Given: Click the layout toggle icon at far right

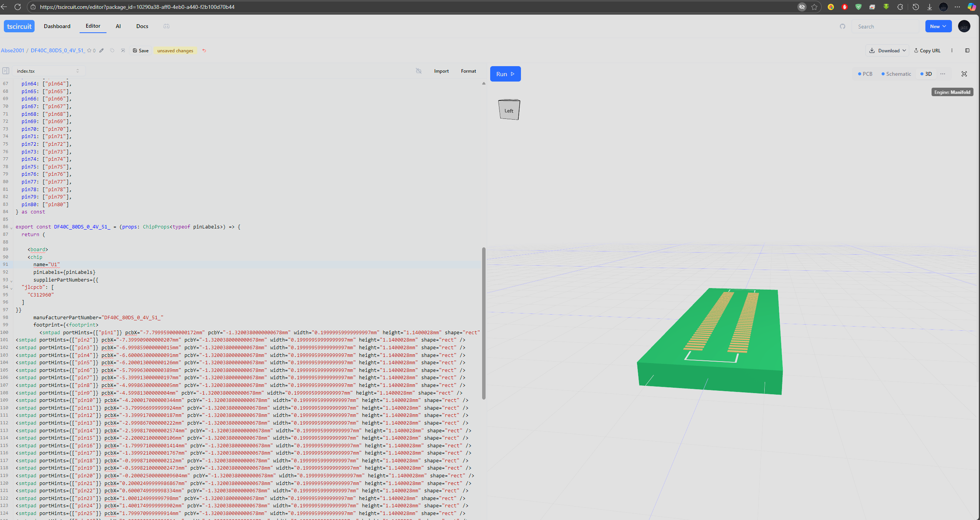Looking at the screenshot, I should click(x=967, y=50).
